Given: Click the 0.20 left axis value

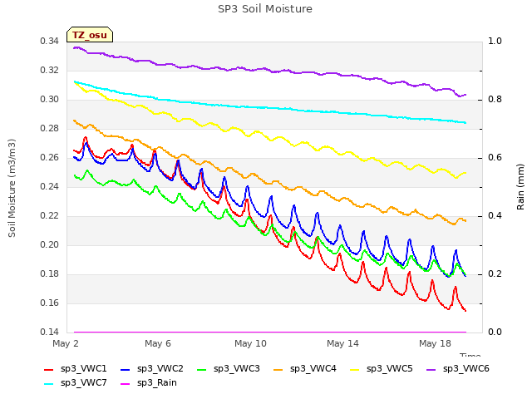Looking at the screenshot, I should click(50, 245).
